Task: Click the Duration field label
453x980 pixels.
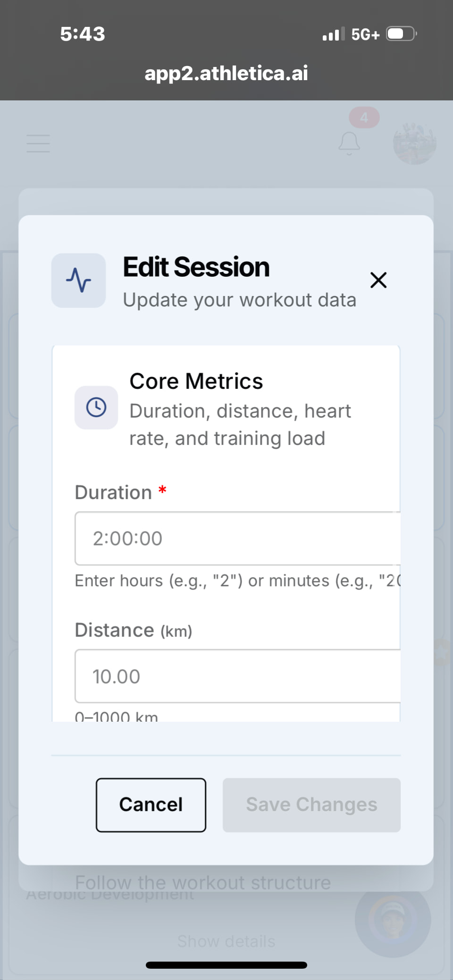Action: pyautogui.click(x=113, y=493)
